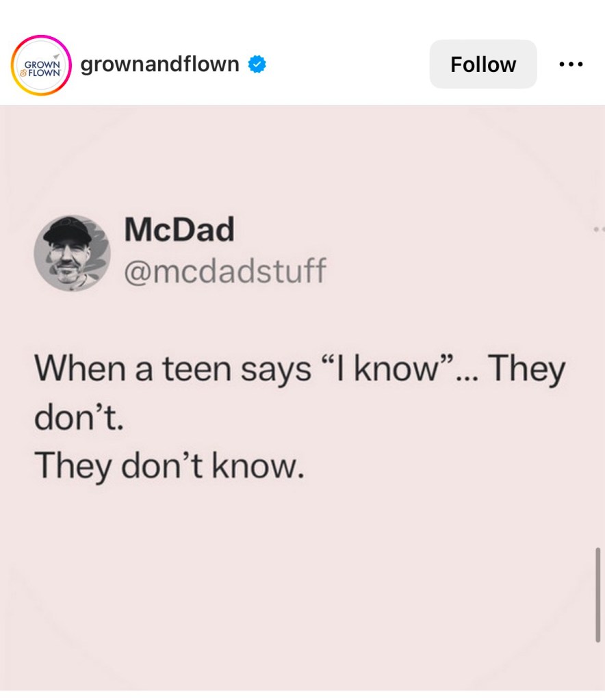Click the @mcdadstuff handle
Viewport: 605px width, 700px height.
225,270
